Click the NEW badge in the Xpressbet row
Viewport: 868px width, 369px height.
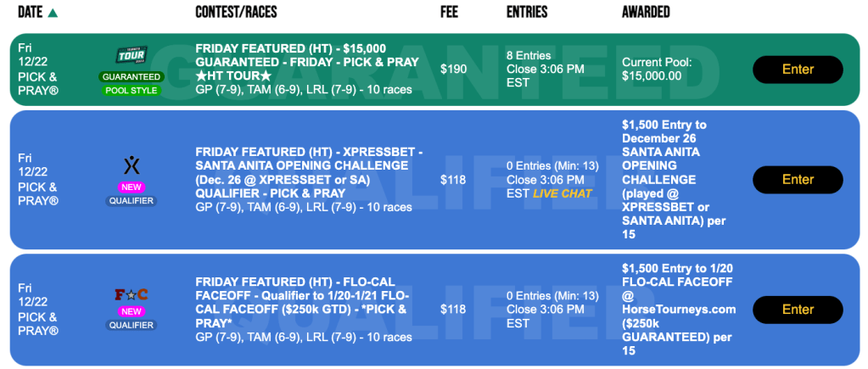click(132, 187)
